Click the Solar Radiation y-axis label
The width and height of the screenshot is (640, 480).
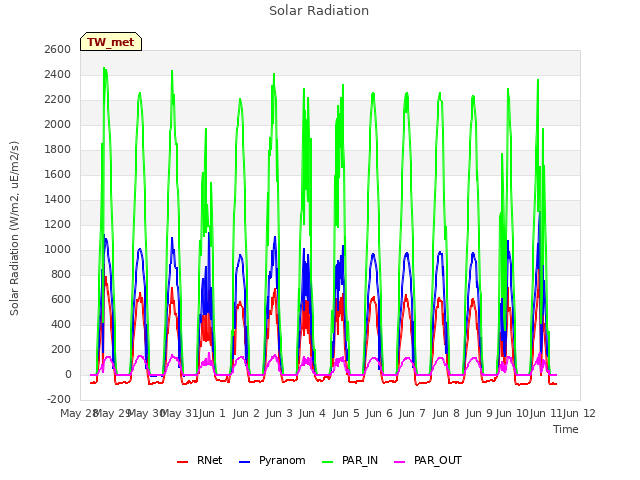[14, 228]
